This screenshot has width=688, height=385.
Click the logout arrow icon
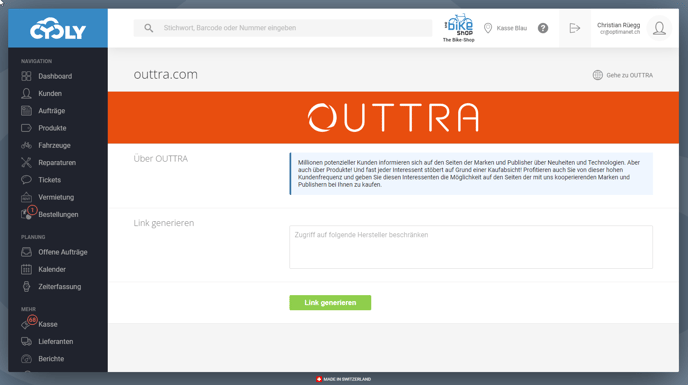click(574, 28)
